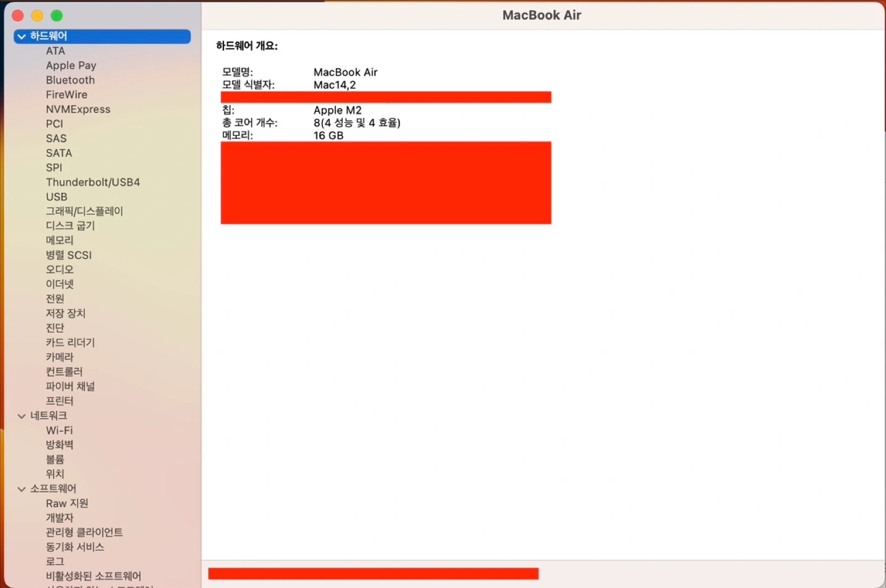
Task: Collapse the 네트워크 section chevron
Action: [x=22, y=416]
